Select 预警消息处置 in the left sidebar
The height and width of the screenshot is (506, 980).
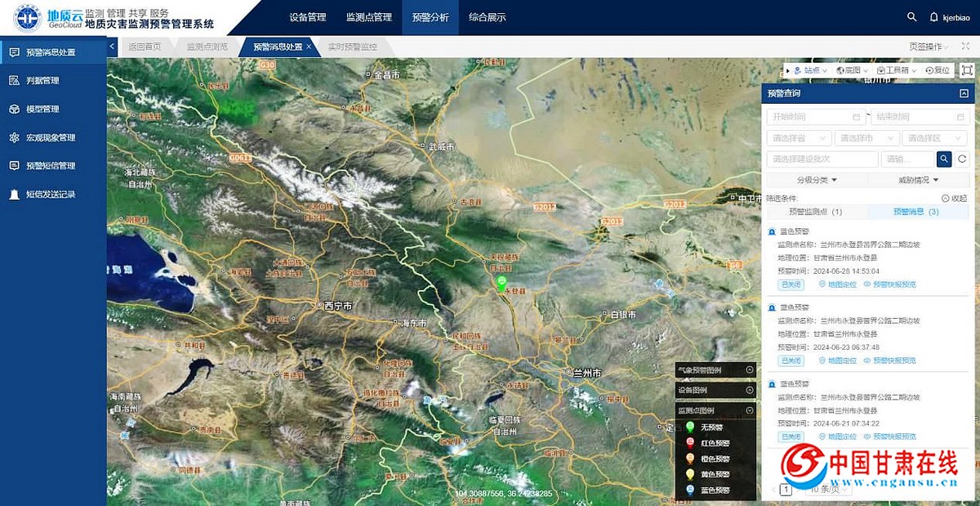click(x=53, y=52)
